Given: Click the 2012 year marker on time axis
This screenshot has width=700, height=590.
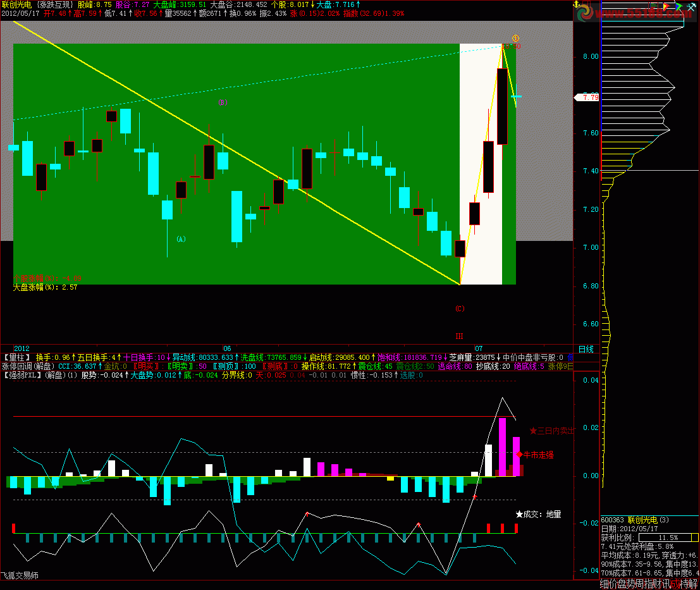Looking at the screenshot, I should tap(21, 348).
